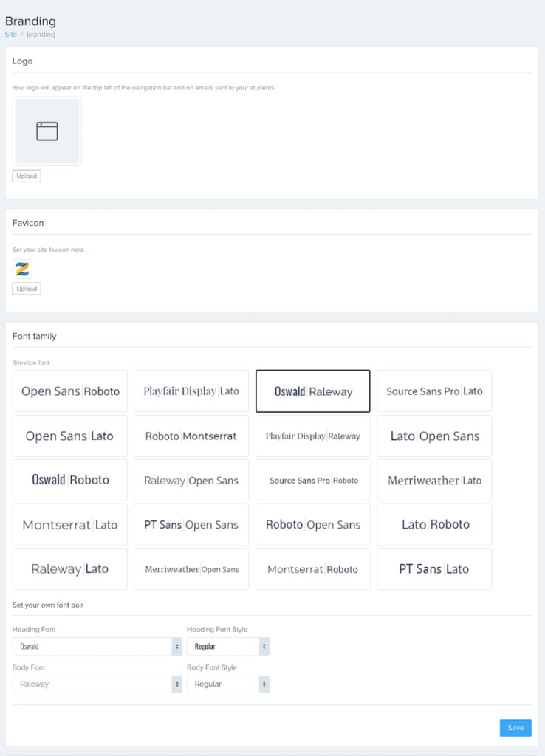Image resolution: width=545 pixels, height=756 pixels.
Task: Open the Heading Font Style dropdown
Action: coord(228,647)
